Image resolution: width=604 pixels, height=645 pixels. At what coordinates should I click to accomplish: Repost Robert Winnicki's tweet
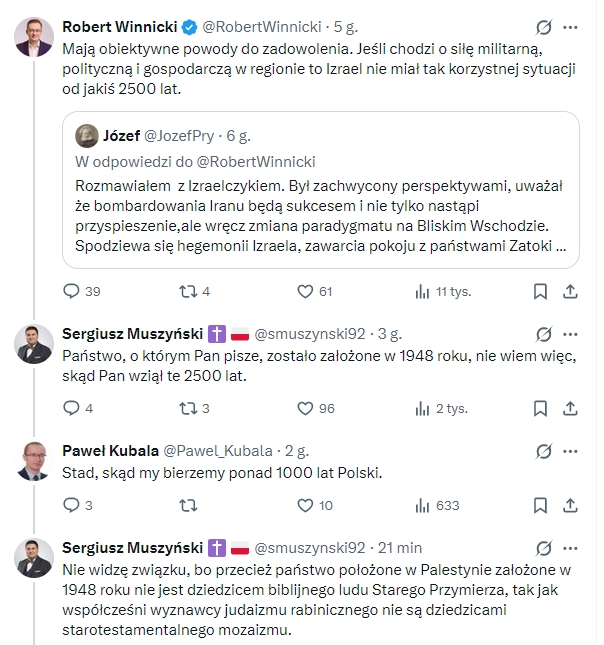click(x=187, y=291)
